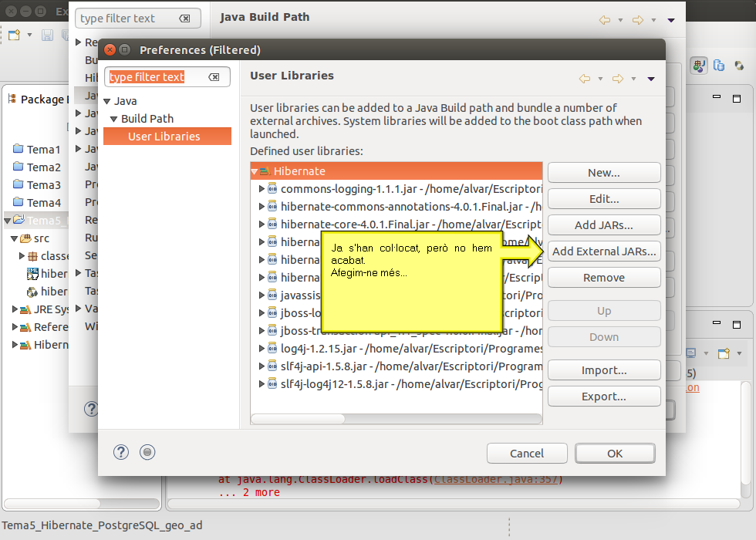Collapse Tema5 project in Package Explorer
The height and width of the screenshot is (540, 756).
pos(7,221)
